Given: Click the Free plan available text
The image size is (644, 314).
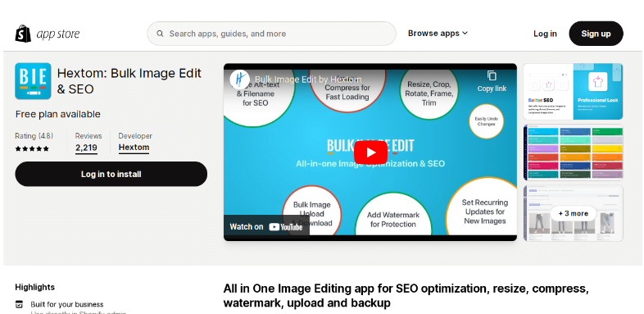Looking at the screenshot, I should (58, 114).
